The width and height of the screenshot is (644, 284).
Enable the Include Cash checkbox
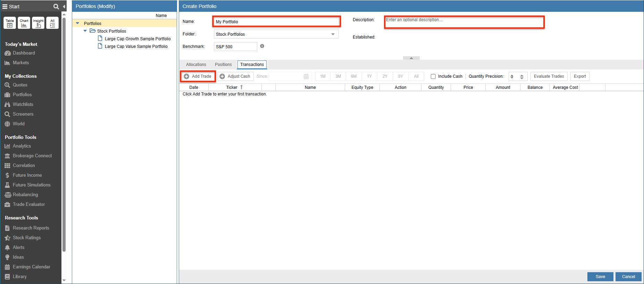click(433, 76)
